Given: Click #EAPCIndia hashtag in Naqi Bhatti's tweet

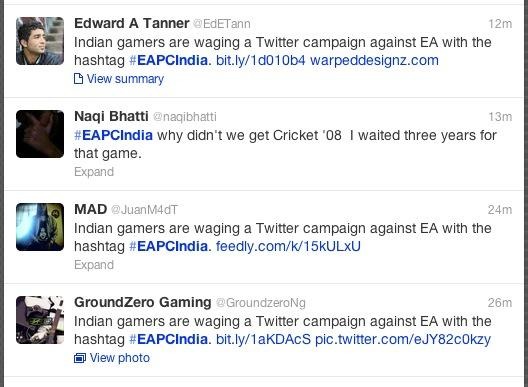Looking at the screenshot, I should coord(113,135).
